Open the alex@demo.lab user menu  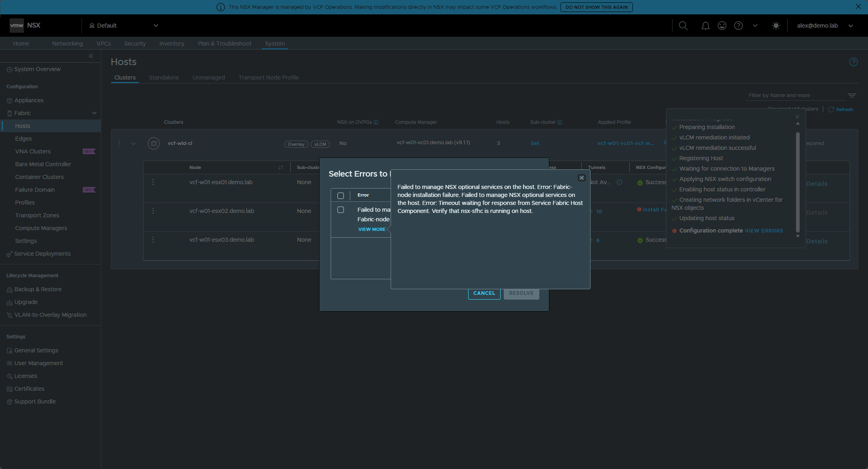[x=825, y=26]
